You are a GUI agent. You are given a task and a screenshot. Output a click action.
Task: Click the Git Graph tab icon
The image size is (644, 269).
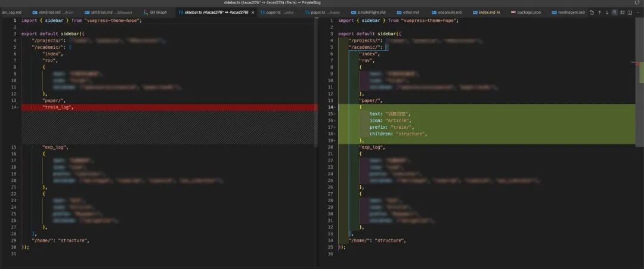coord(145,12)
